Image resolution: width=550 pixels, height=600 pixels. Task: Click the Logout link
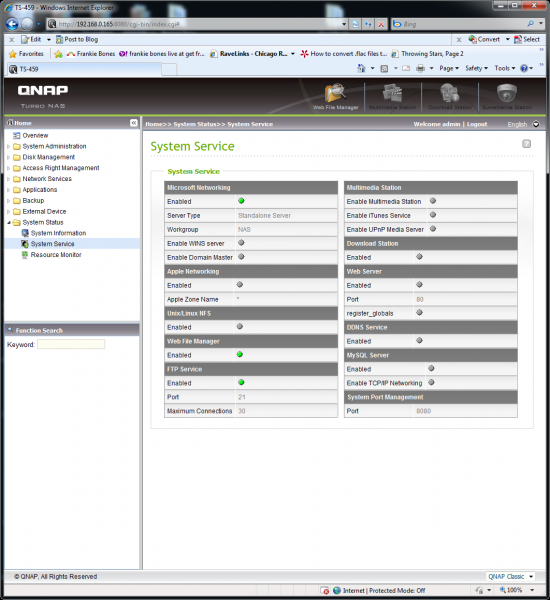477,124
